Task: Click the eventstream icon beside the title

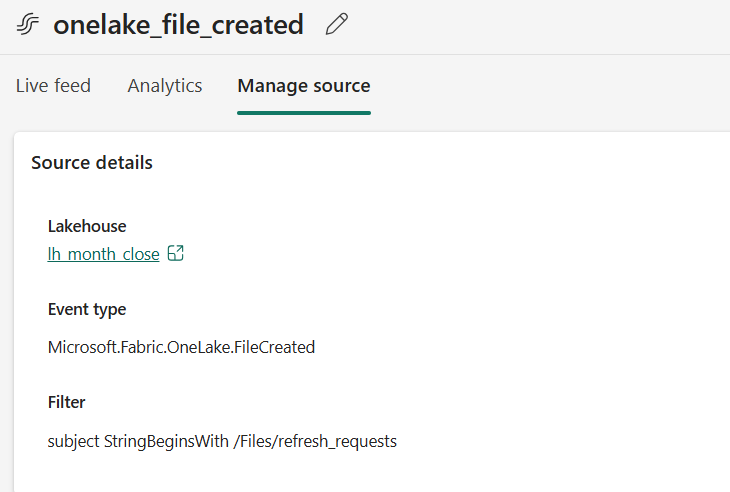Action: [27, 24]
